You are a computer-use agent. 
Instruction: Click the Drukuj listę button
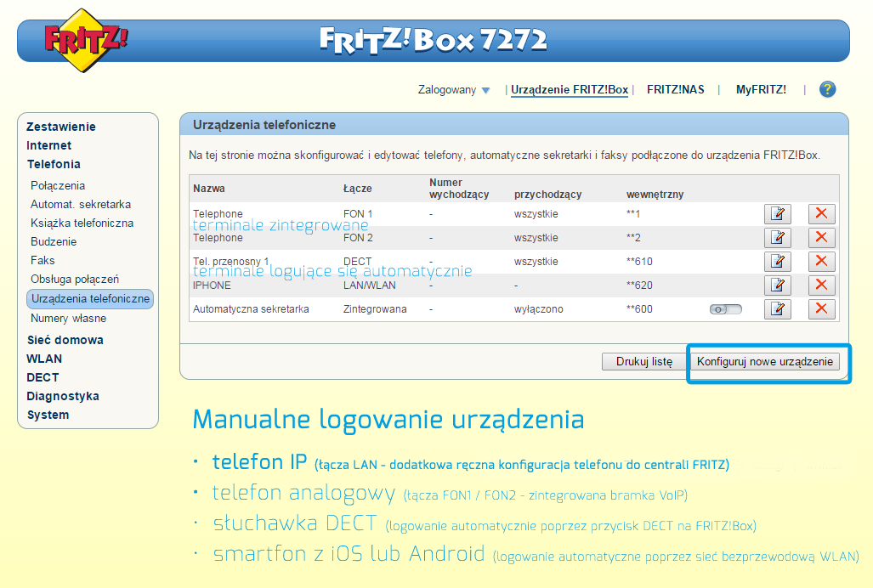point(644,362)
